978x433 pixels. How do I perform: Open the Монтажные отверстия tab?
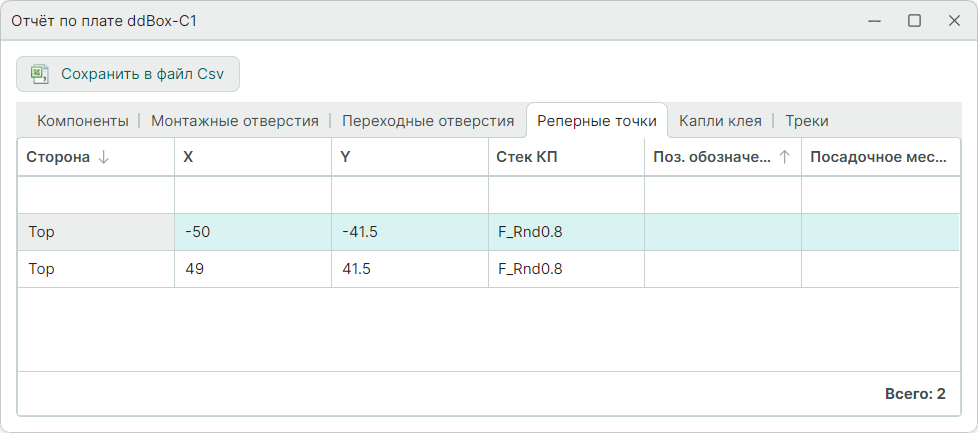pyautogui.click(x=235, y=121)
